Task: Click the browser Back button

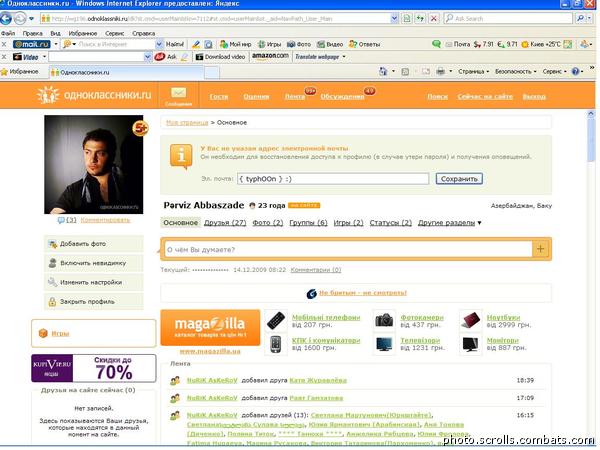Action: pos(5,18)
